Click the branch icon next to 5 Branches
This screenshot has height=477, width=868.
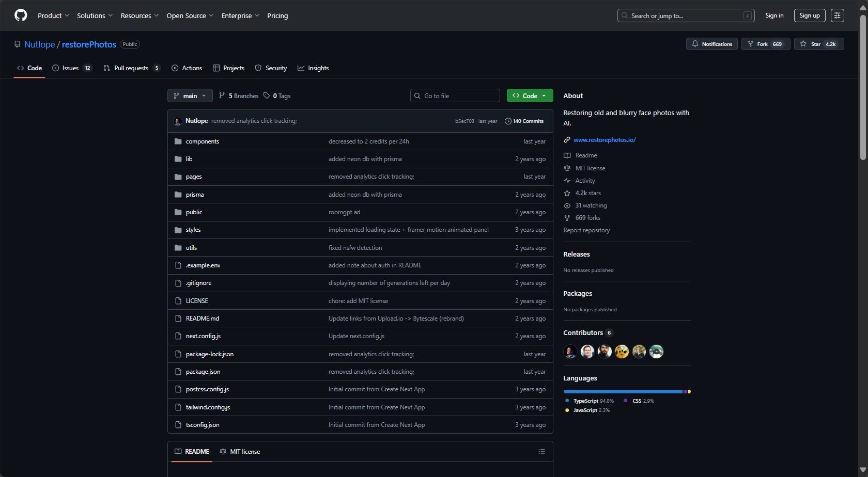(222, 96)
